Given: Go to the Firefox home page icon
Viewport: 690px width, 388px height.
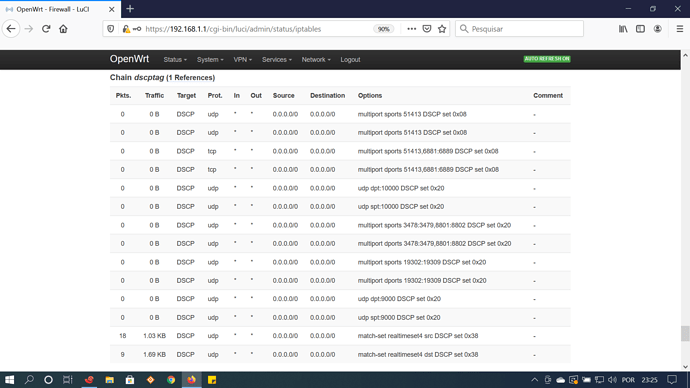Looking at the screenshot, I should [63, 29].
